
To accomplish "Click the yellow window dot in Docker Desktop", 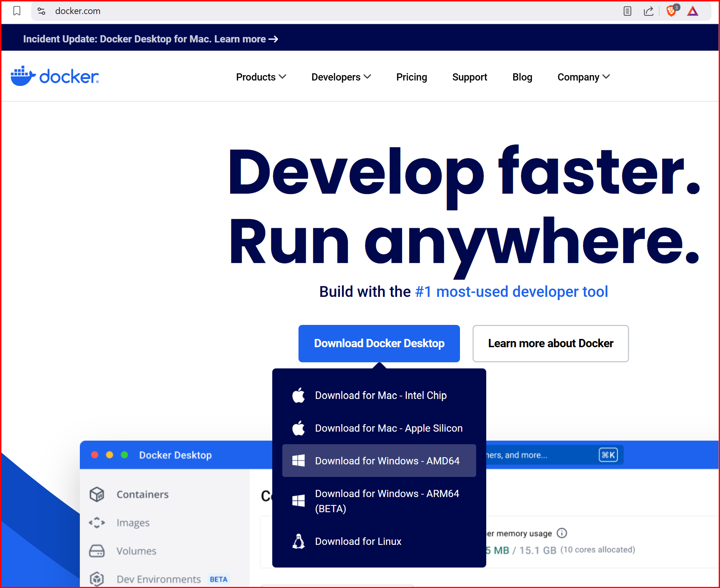I will (110, 455).
